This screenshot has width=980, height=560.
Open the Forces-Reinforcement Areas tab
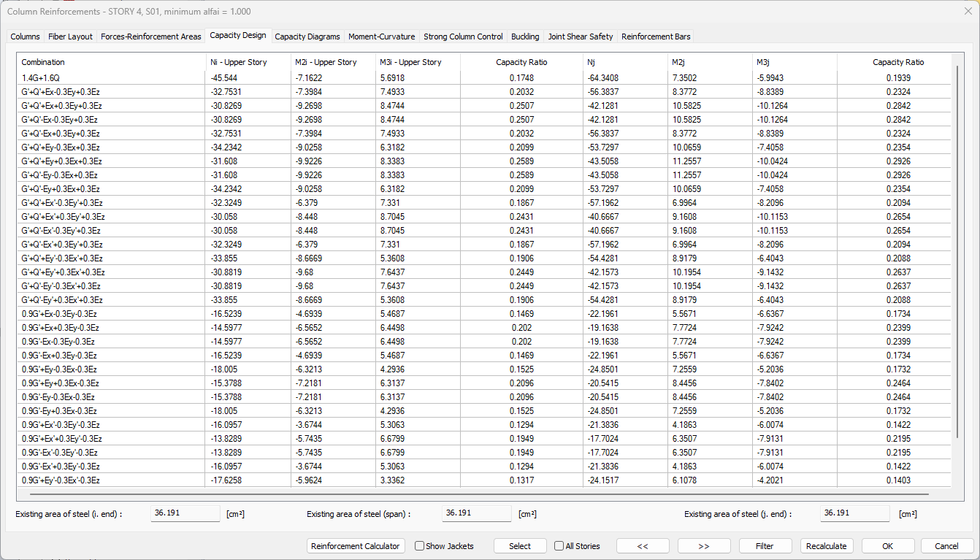pos(151,37)
